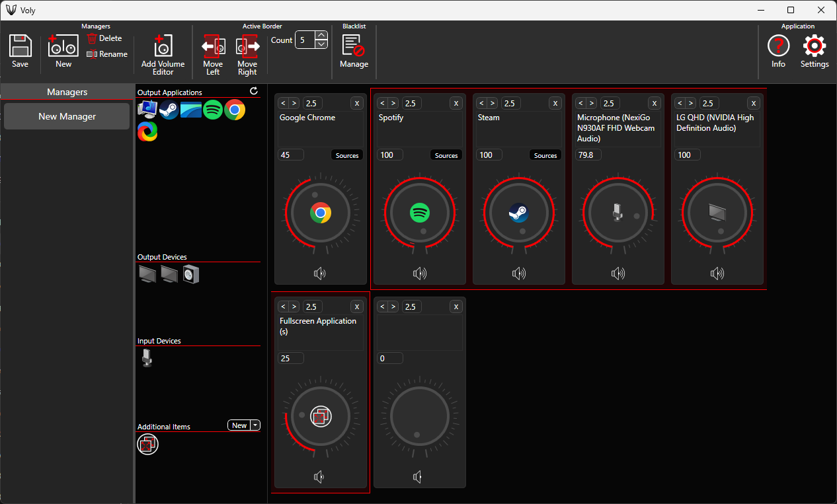Select the Chrome icon in Output Applications

click(x=235, y=110)
